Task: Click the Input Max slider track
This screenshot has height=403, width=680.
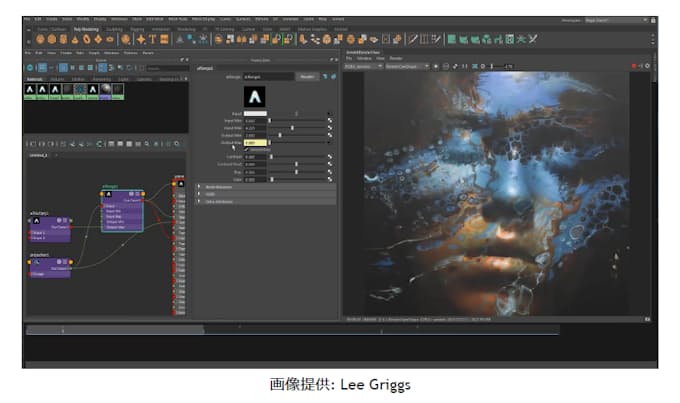Action: click(295, 128)
